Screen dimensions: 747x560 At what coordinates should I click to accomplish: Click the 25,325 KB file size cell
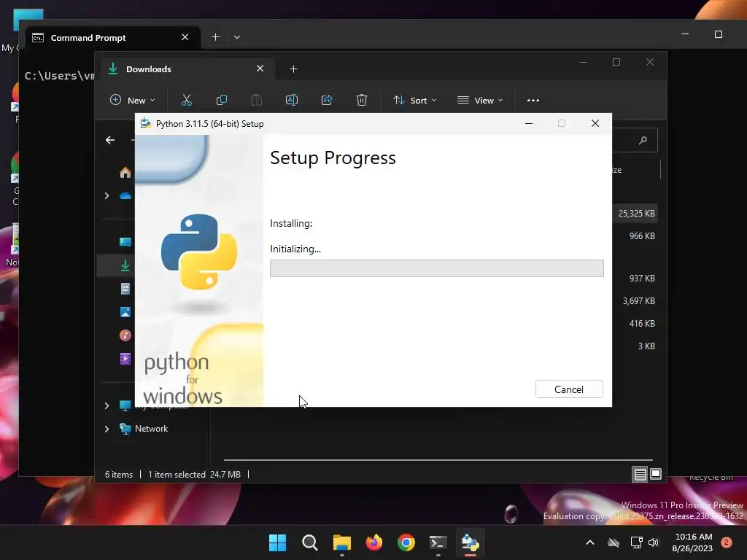pos(636,214)
